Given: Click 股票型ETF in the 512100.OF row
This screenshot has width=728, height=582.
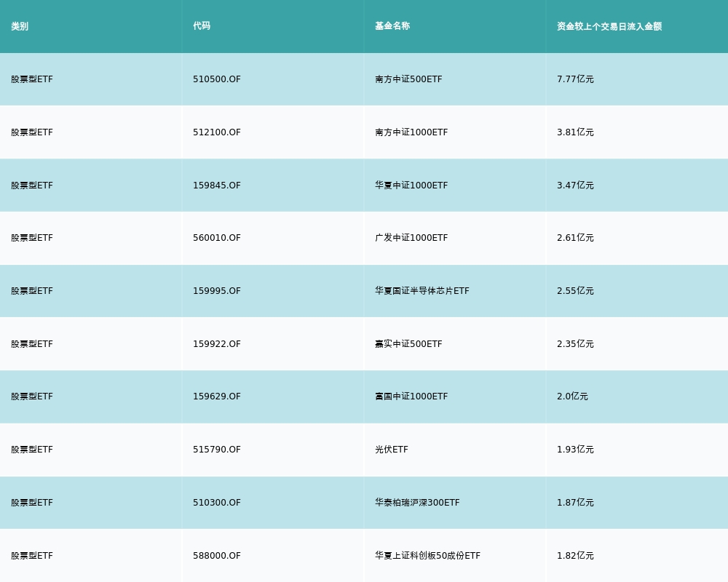Looking at the screenshot, I should coord(32,132).
